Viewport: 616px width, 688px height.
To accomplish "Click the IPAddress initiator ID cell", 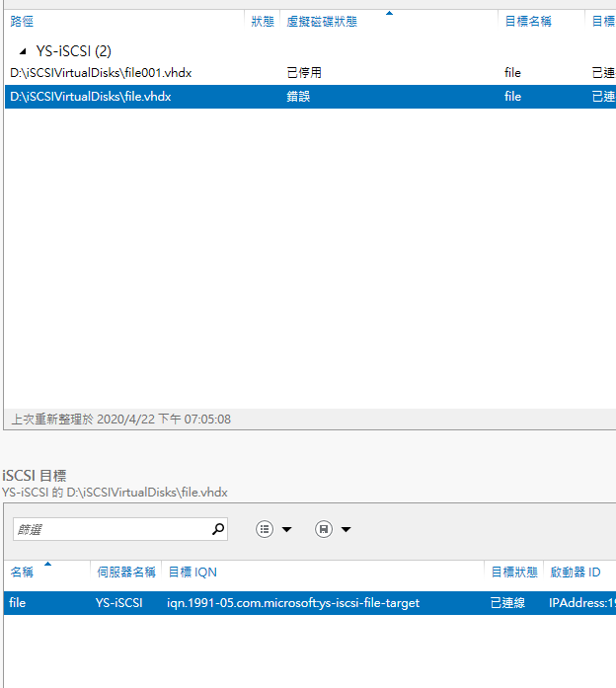I will pos(582,603).
